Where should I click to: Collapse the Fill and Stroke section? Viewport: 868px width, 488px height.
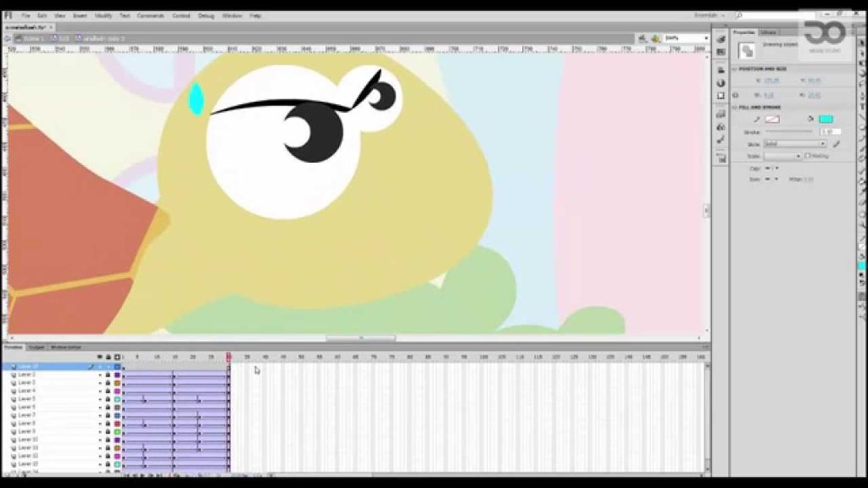tap(735, 108)
